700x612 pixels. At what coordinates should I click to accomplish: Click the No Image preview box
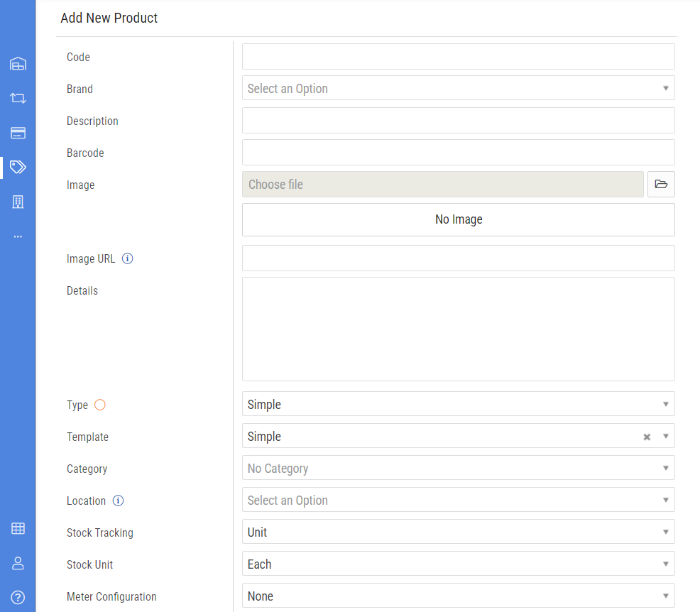[458, 220]
